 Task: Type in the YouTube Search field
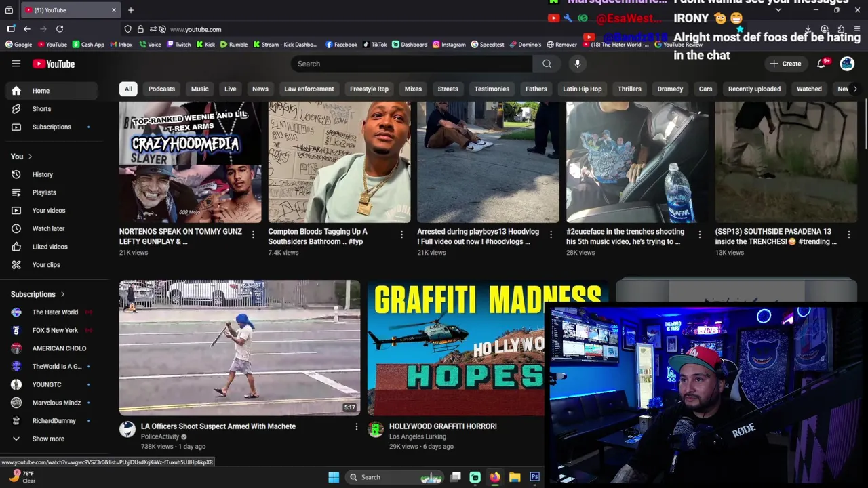click(412, 64)
